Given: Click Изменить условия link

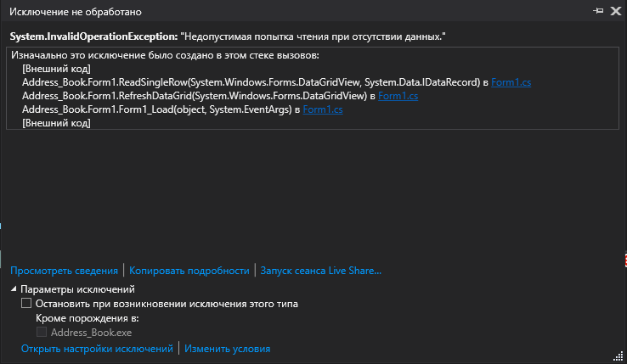Looking at the screenshot, I should [227, 349].
